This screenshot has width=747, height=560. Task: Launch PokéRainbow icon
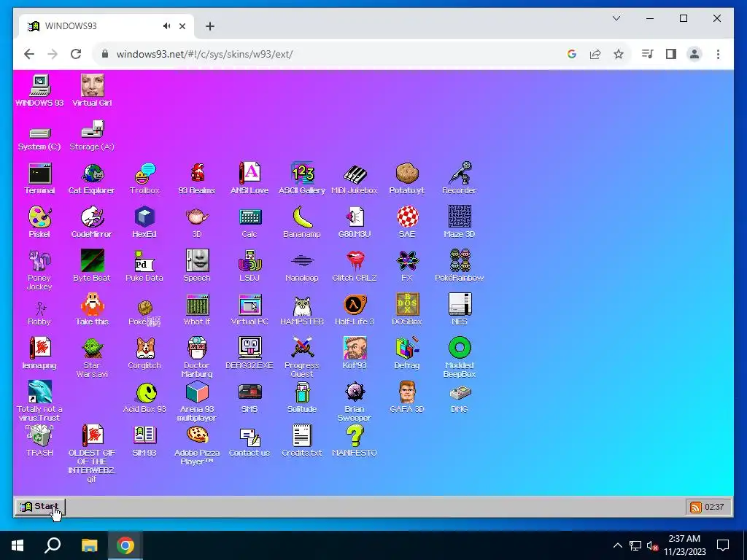pyautogui.click(x=460, y=261)
